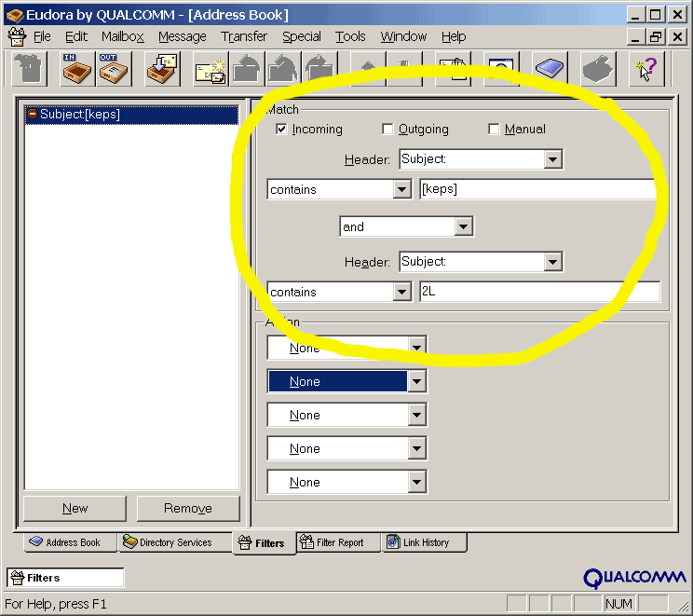The image size is (693, 616).
Task: Click the New filter button
Action: point(75,508)
